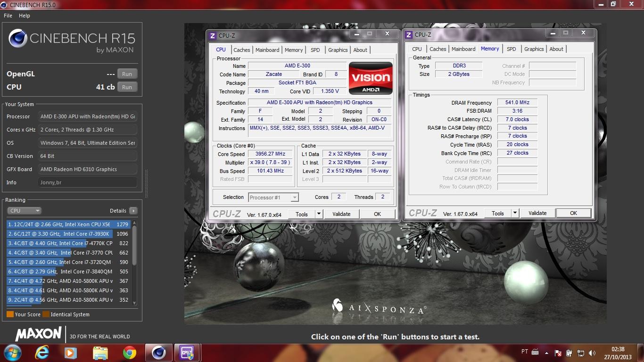Click the Ranking list vertical scrollbar
This screenshot has width=644, height=362.
pyautogui.click(x=134, y=263)
